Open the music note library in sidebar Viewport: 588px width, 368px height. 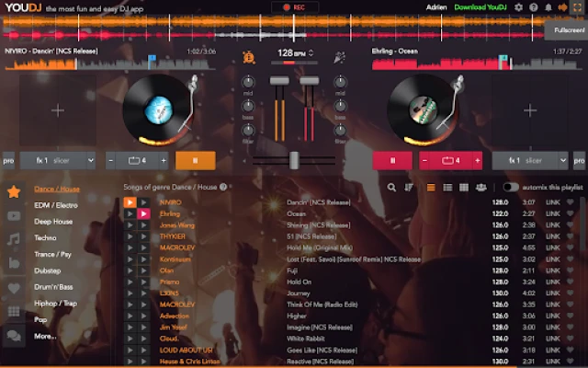point(14,239)
